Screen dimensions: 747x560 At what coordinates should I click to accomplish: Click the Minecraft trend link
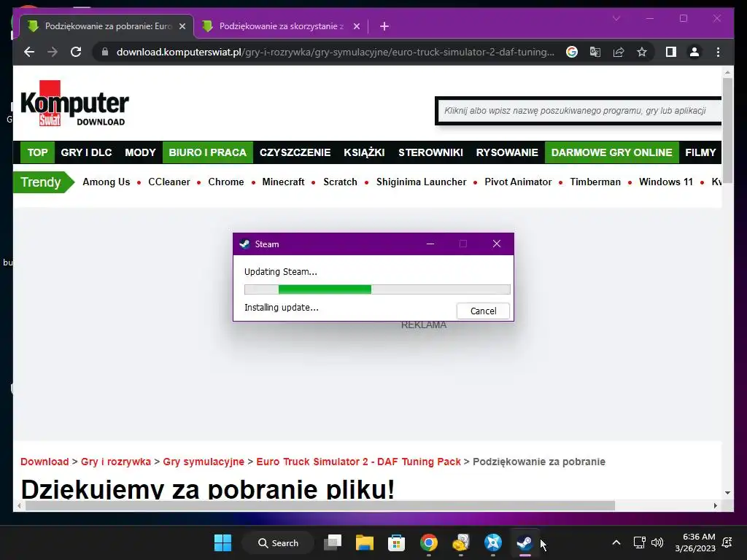point(284,182)
